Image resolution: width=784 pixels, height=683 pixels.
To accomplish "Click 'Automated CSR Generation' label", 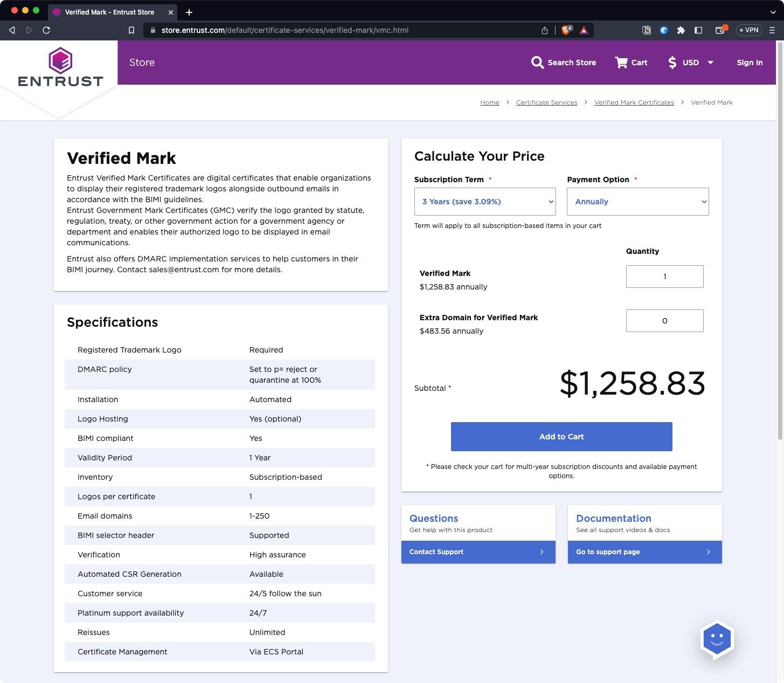I will pos(129,574).
